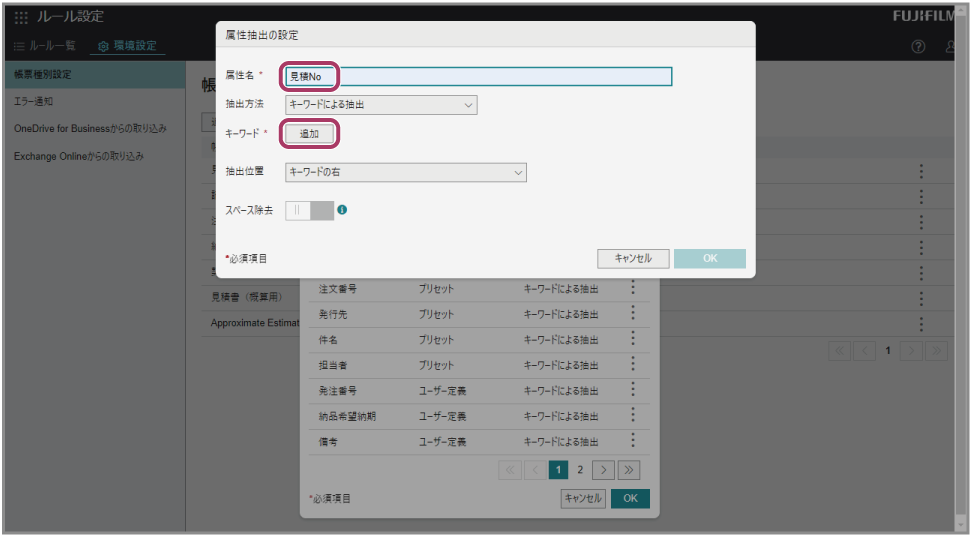Image resolution: width=971 pixels, height=535 pixels.
Task: Open the 抽出位置 dropdown
Action: click(406, 172)
